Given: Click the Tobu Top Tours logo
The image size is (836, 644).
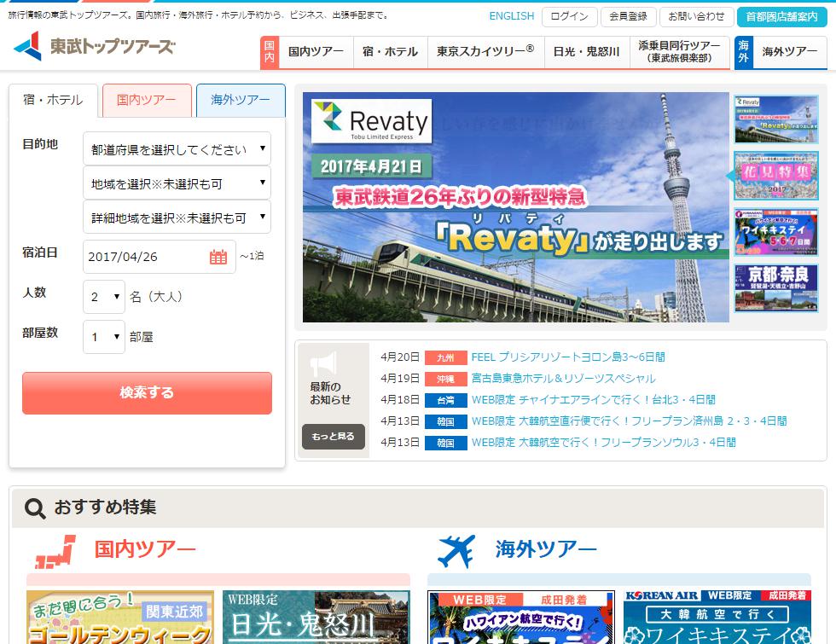Looking at the screenshot, I should click(x=94, y=46).
